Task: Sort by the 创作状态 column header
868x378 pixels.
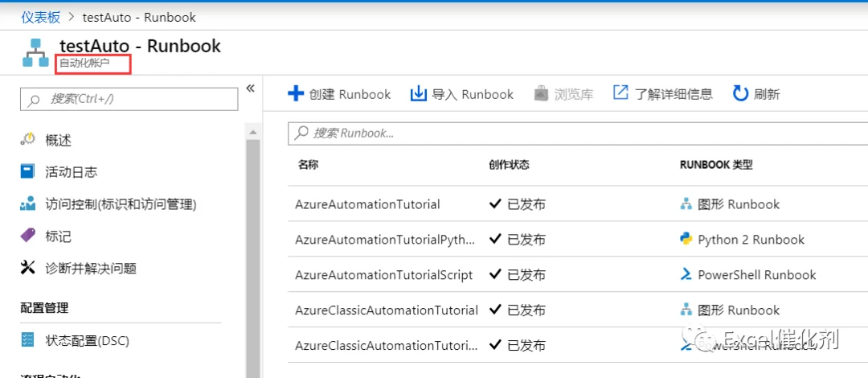Action: click(509, 165)
